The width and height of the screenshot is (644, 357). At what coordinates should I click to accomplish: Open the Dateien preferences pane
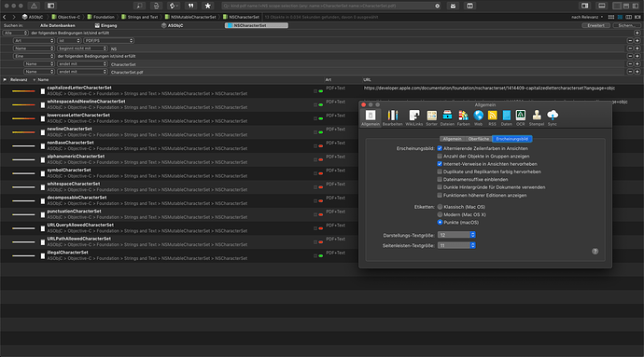click(447, 117)
